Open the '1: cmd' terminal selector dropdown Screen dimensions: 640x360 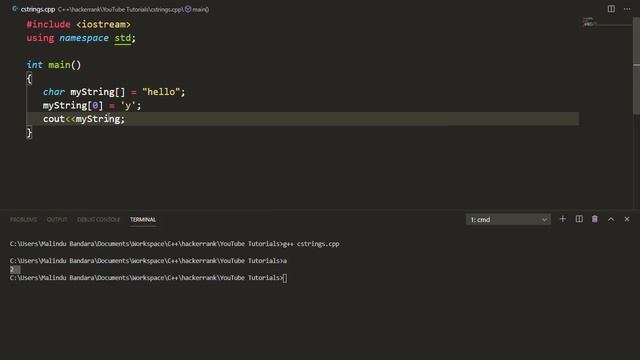(508, 220)
